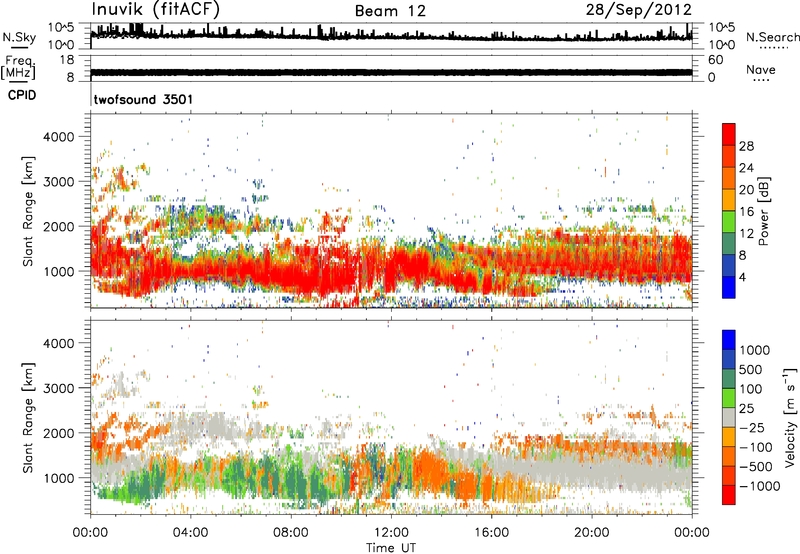Click the blue top of velocity colorbar

(729, 340)
